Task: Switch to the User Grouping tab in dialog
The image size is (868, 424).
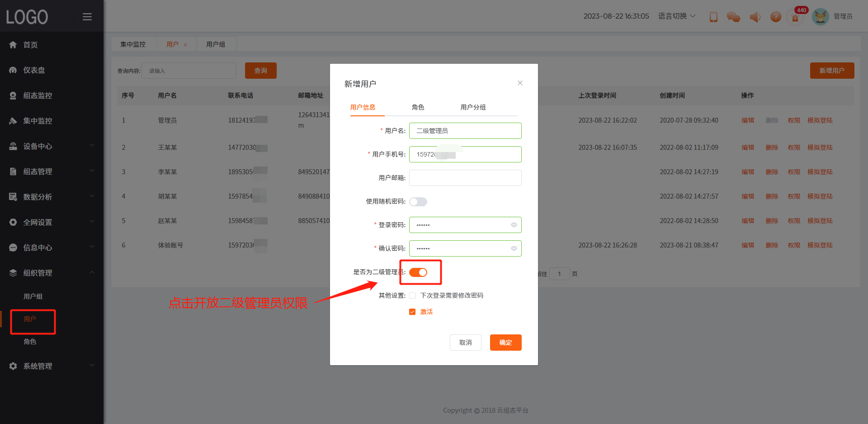Action: pos(473,107)
